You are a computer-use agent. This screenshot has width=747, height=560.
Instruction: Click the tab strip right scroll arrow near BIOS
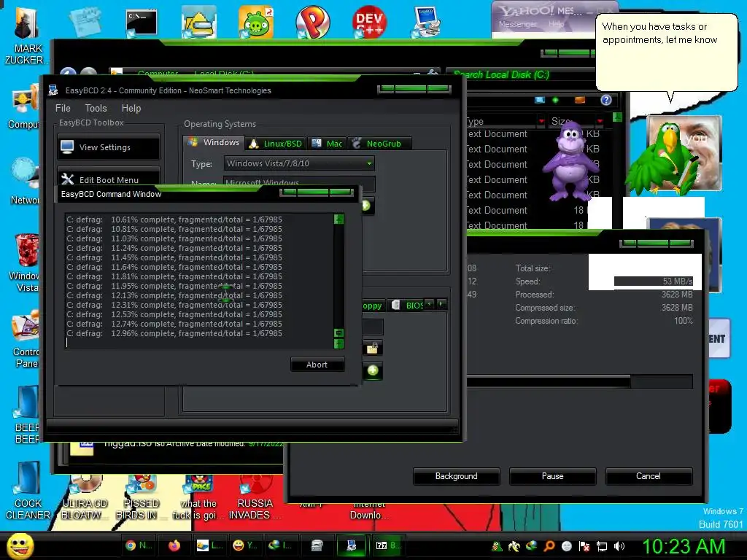441,304
